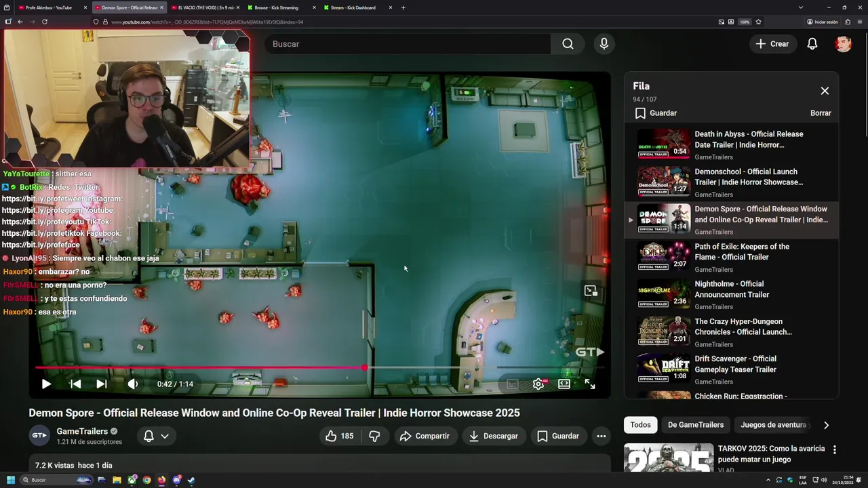Viewport: 868px width, 488px height.
Task: List all tabs with the chevron
Action: point(801,7)
